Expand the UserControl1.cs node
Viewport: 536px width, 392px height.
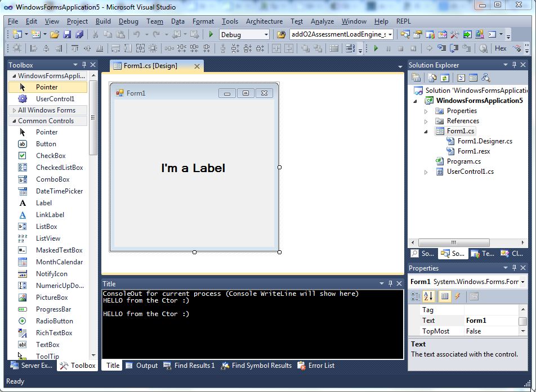click(426, 172)
